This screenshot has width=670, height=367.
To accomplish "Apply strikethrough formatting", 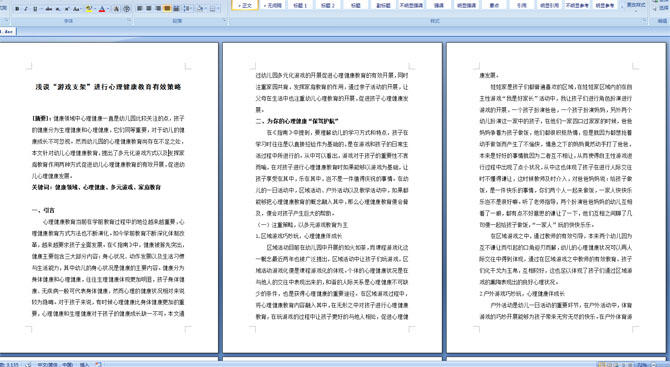I will click(x=49, y=9).
